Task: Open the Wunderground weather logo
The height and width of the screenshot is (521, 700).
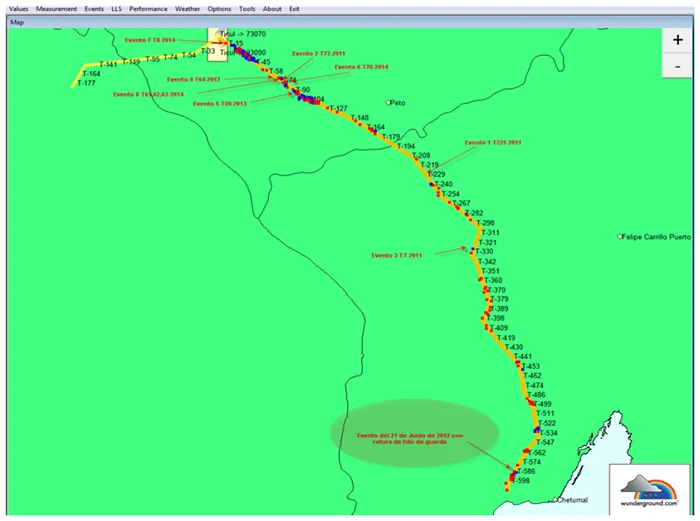Action: 649,487
